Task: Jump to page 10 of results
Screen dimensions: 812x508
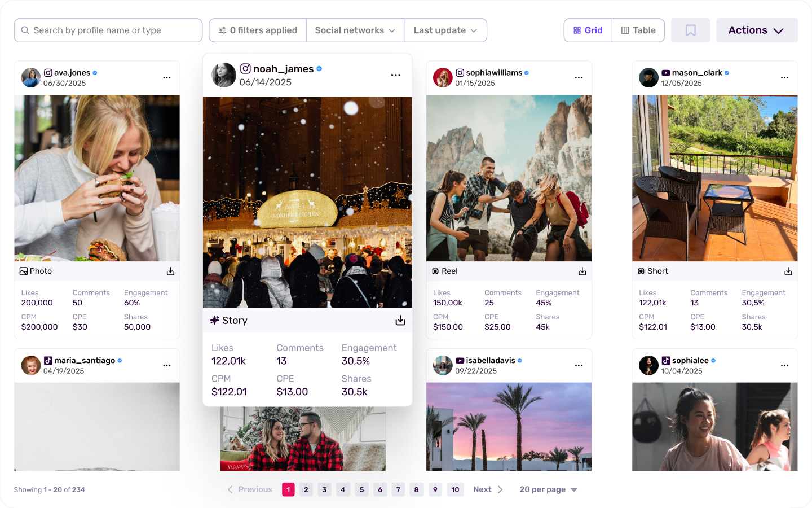Action: click(x=455, y=489)
